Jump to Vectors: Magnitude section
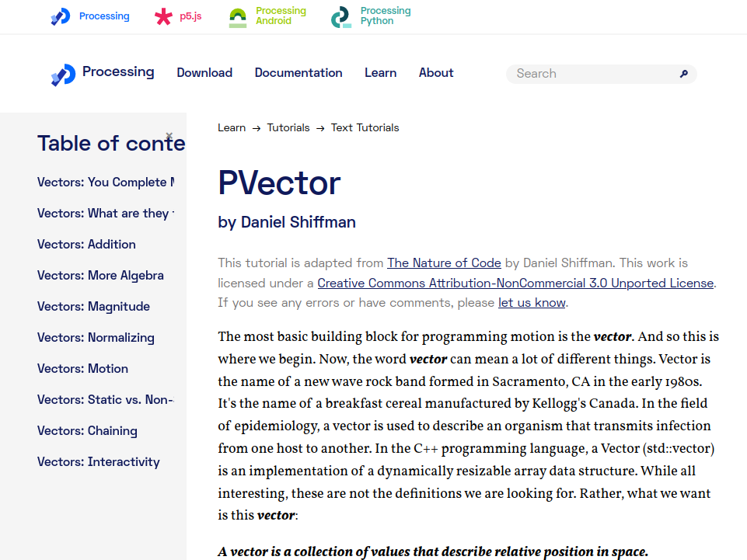This screenshot has width=747, height=560. tap(93, 307)
